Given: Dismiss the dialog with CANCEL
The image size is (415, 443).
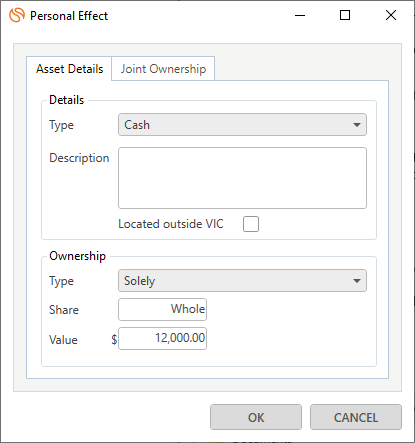Looking at the screenshot, I should point(356,417).
